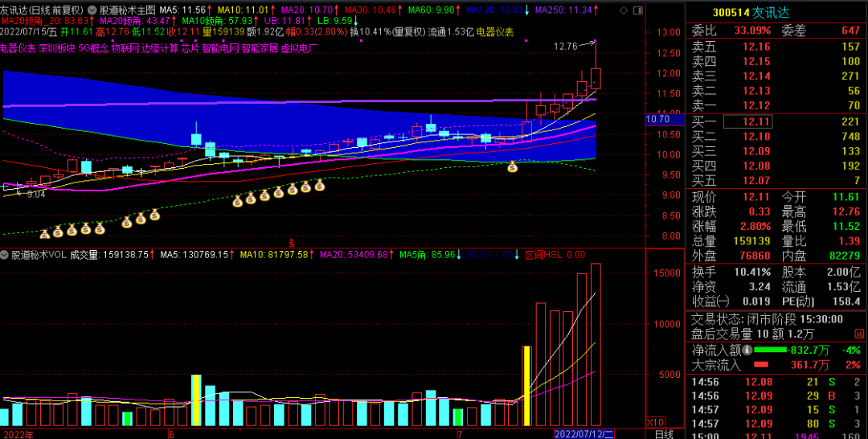The width and height of the screenshot is (868, 439).
Task: Select the MA60: 9.90 indicator label
Action: [431, 10]
